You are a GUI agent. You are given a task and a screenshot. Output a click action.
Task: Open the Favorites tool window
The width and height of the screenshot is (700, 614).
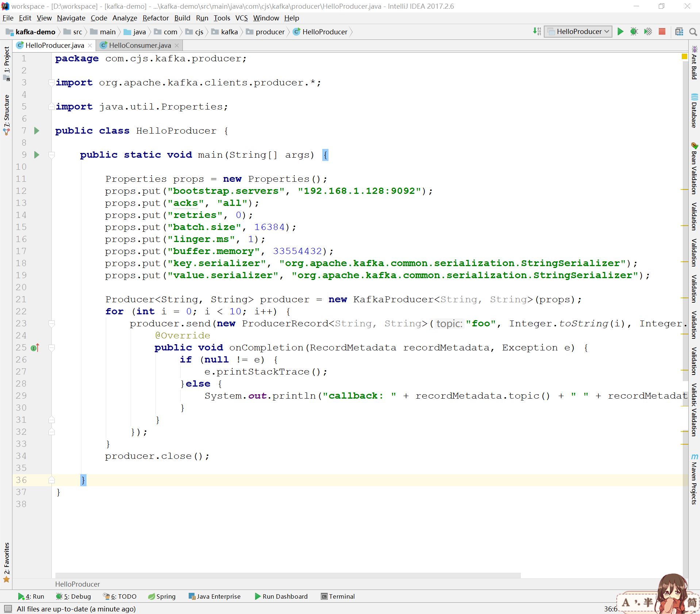tap(6, 562)
